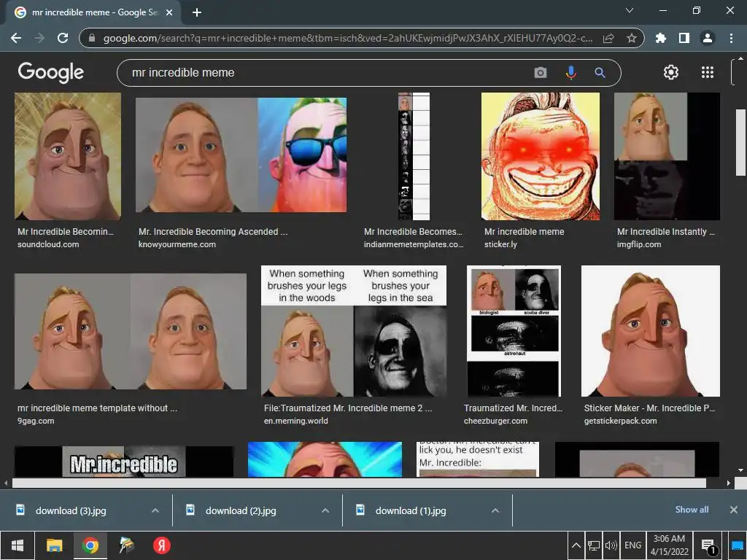Click Show all downloads
Image resolution: width=747 pixels, height=560 pixels.
692,510
